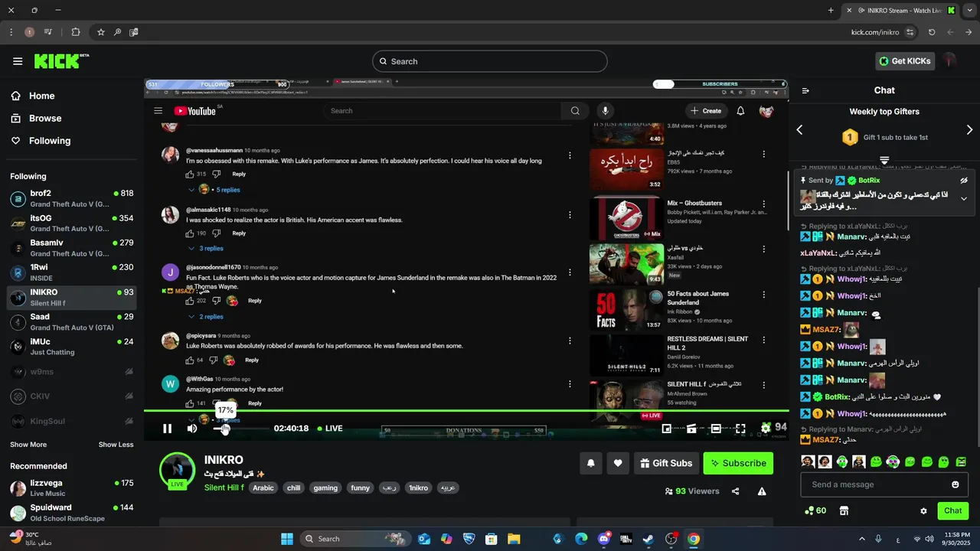Mute the stream volume icon
This screenshot has width=980, height=551.
tap(192, 429)
